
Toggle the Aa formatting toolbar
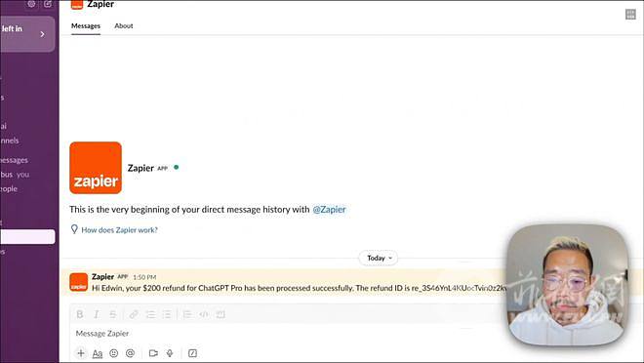(98, 353)
